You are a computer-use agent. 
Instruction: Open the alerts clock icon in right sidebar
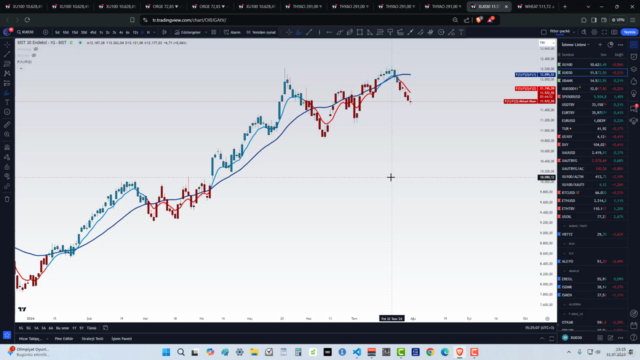pyautogui.click(x=634, y=57)
